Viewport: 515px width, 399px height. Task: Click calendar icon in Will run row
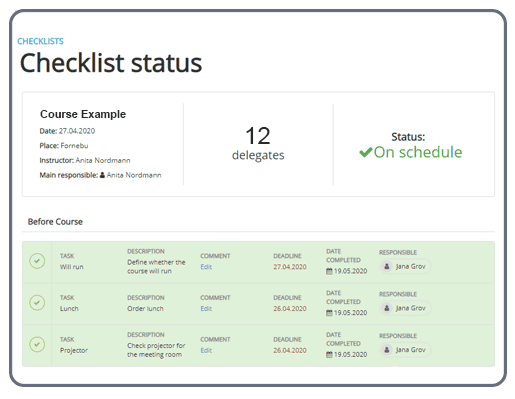[329, 271]
